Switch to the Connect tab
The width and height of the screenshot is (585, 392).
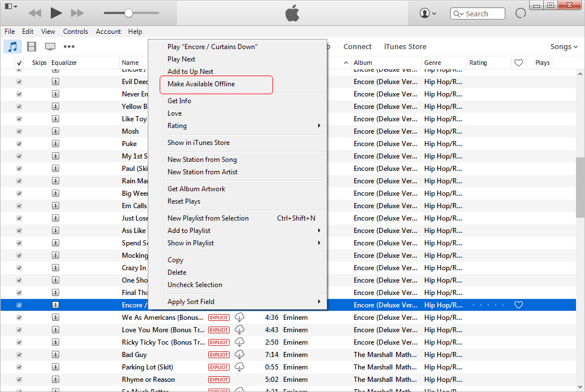[x=358, y=47]
